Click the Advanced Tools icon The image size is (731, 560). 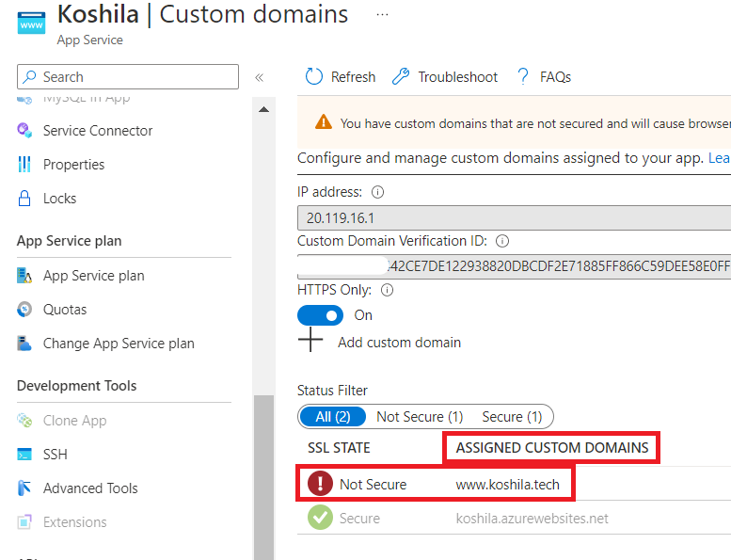point(24,488)
